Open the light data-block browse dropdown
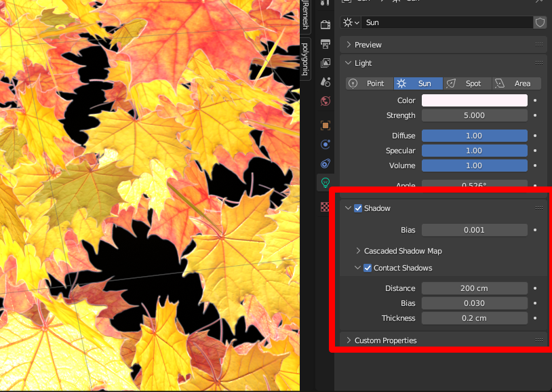Image resolution: width=552 pixels, height=392 pixels. coord(351,22)
